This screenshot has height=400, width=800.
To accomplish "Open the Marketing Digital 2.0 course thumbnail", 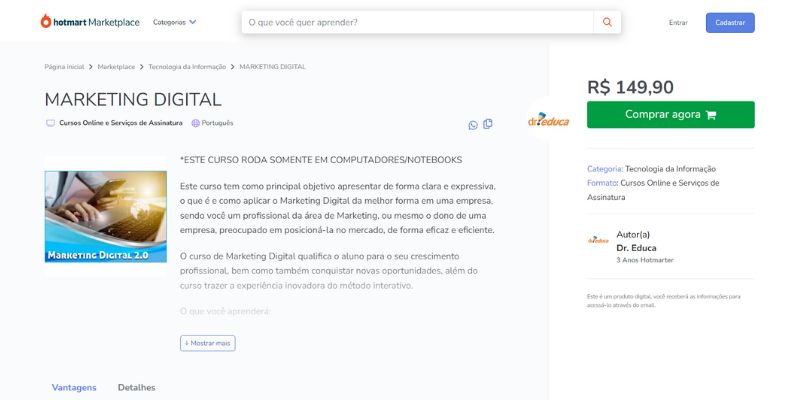I will coord(106,217).
